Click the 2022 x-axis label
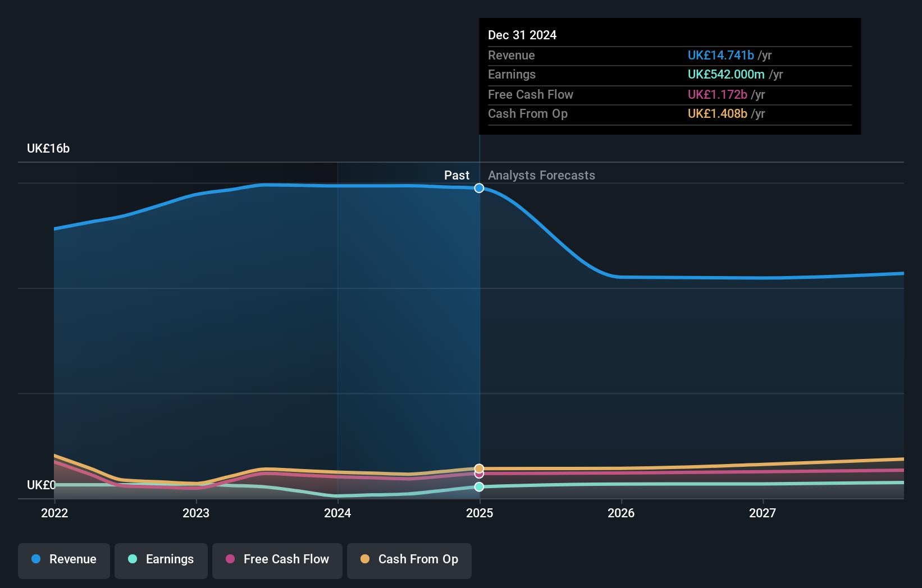The width and height of the screenshot is (922, 588). pyautogui.click(x=54, y=513)
